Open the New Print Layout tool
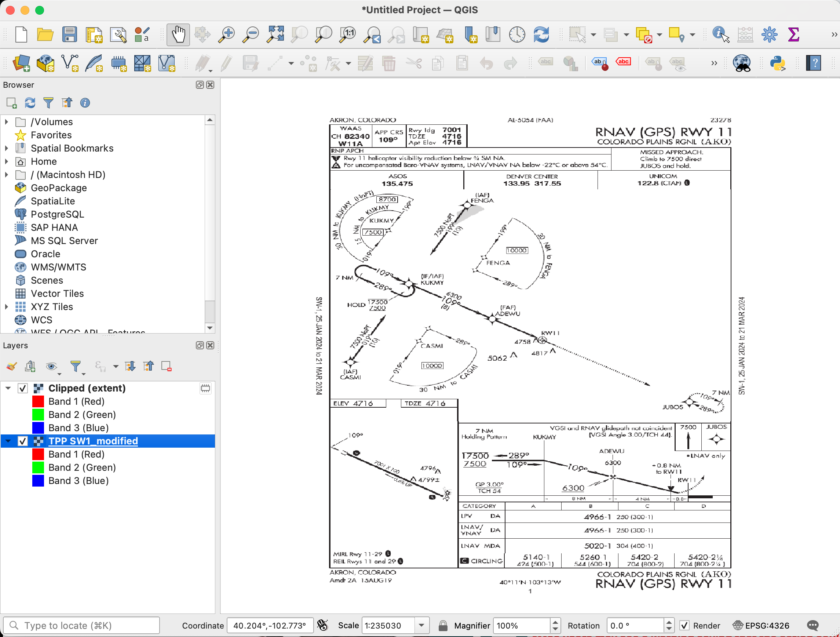This screenshot has height=637, width=840. click(94, 34)
